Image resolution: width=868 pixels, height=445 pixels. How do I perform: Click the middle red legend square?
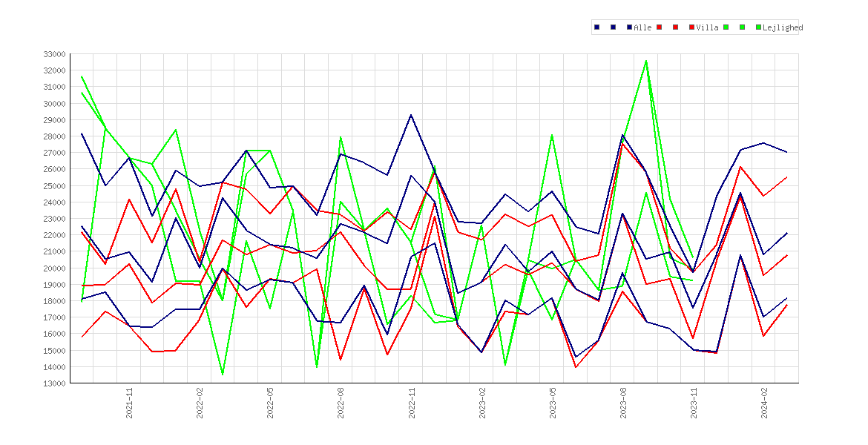(x=675, y=27)
